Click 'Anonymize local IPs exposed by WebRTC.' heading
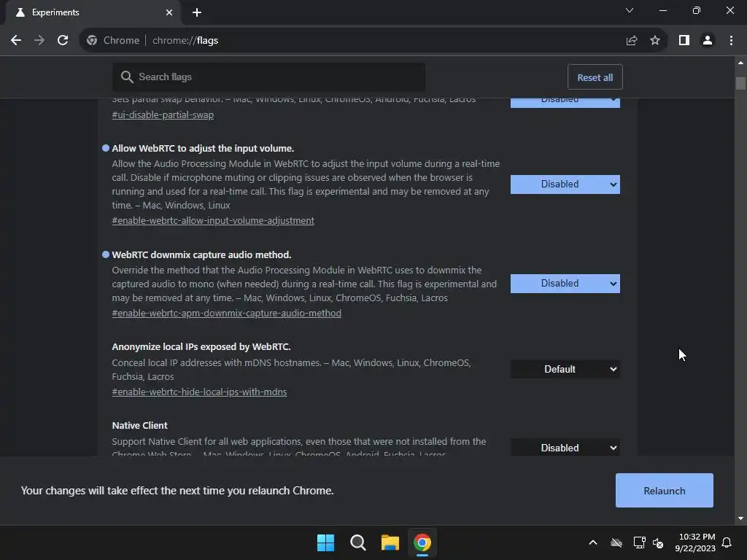Screen dimensions: 747x560 (x=201, y=346)
